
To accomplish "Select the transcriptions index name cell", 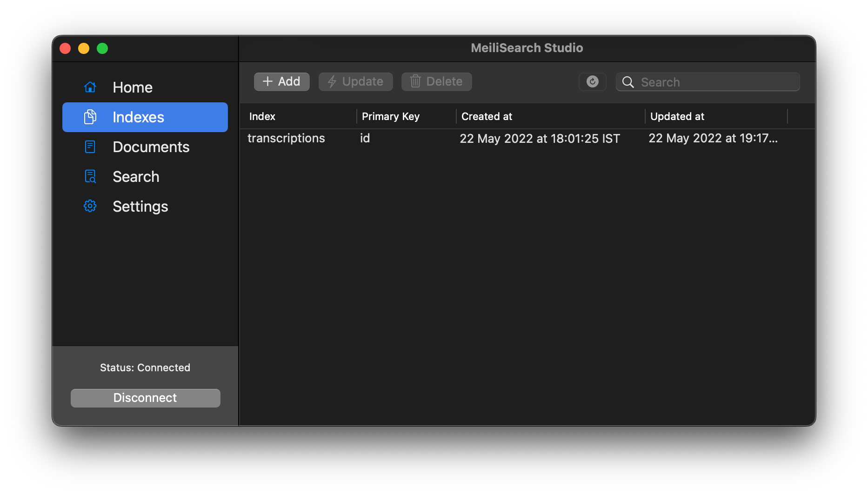I will coord(286,139).
